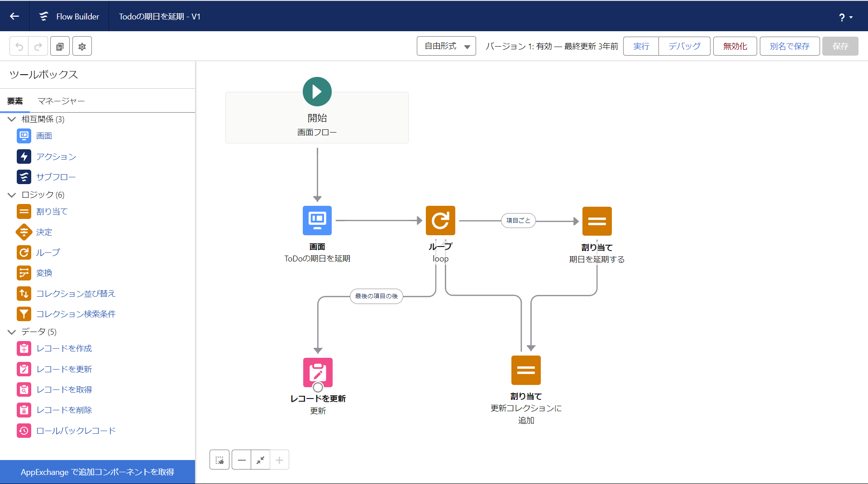Select the コレクション検索条件 filter icon
868x484 pixels.
[24, 314]
